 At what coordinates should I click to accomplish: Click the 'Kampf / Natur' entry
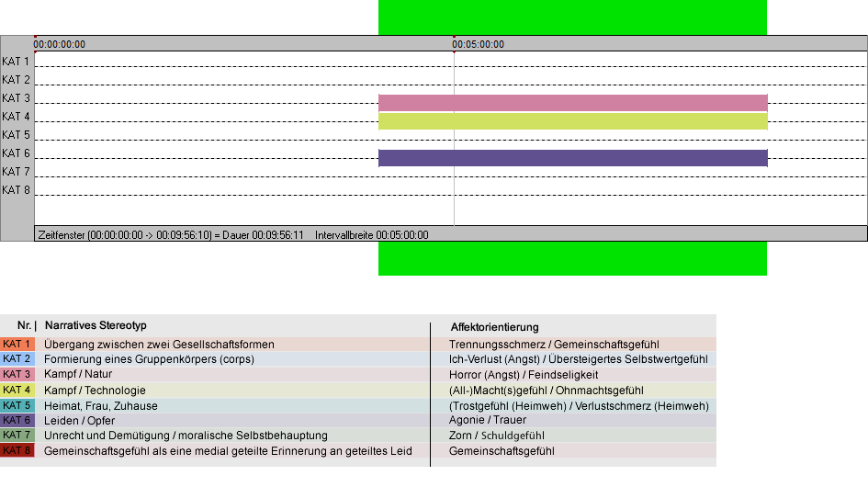(x=78, y=375)
